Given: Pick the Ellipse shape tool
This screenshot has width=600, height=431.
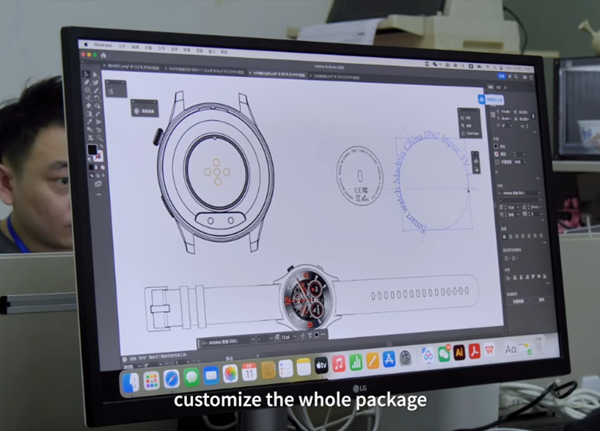Looking at the screenshot, I should coord(87,90).
